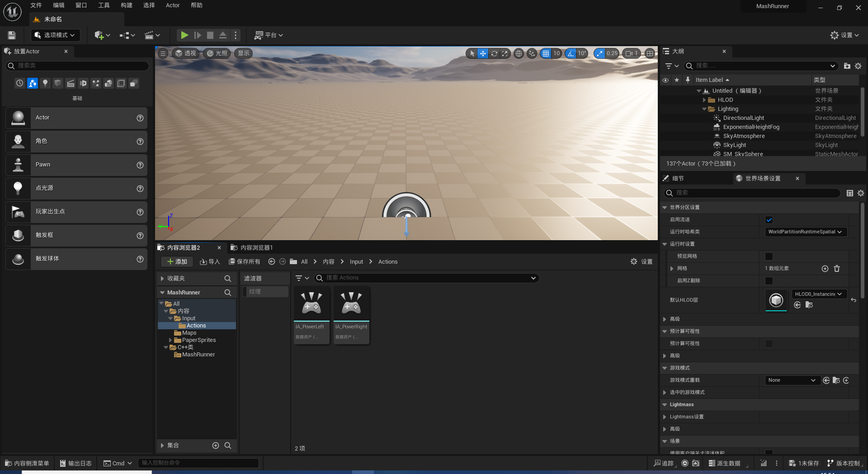The image size is (868, 474).
Task: Open the Outliner settings gear icon
Action: (858, 66)
